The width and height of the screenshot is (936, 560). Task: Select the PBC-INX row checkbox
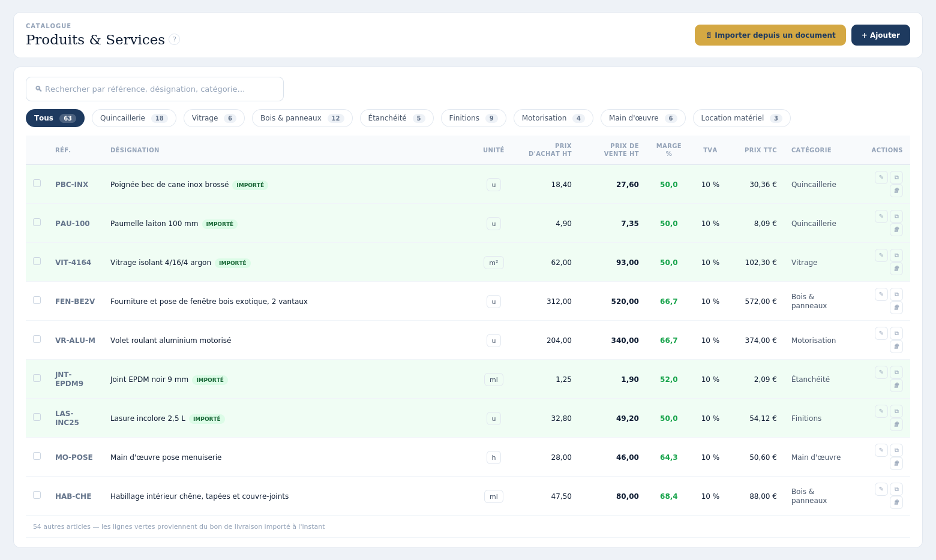[37, 183]
